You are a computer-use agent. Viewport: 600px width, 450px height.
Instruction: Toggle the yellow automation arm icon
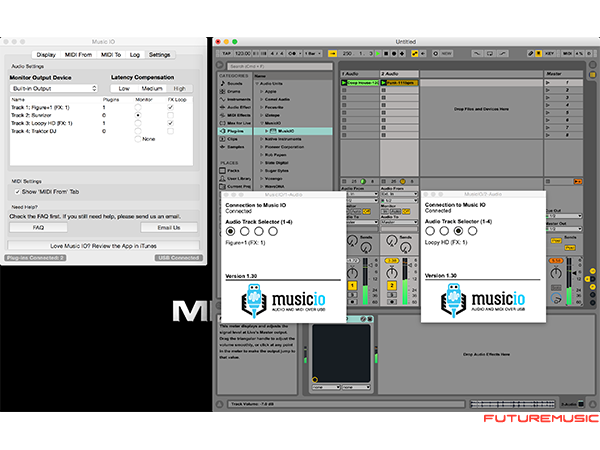tap(415, 54)
